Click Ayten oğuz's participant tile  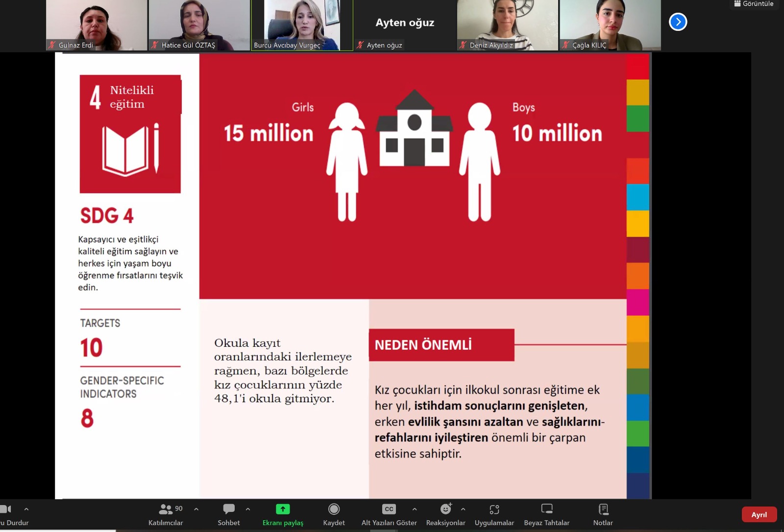[405, 24]
